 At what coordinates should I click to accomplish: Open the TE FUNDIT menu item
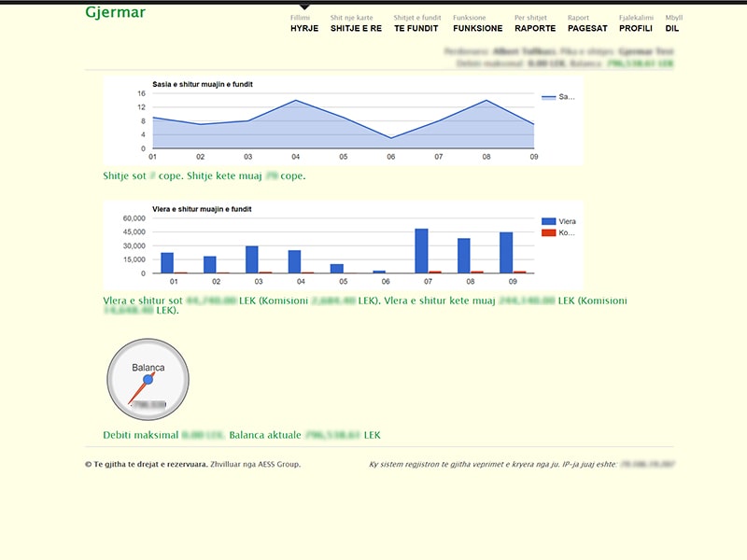(416, 28)
